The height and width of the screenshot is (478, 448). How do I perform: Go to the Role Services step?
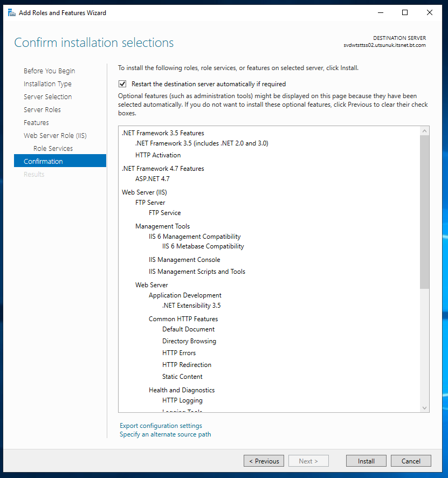53,148
